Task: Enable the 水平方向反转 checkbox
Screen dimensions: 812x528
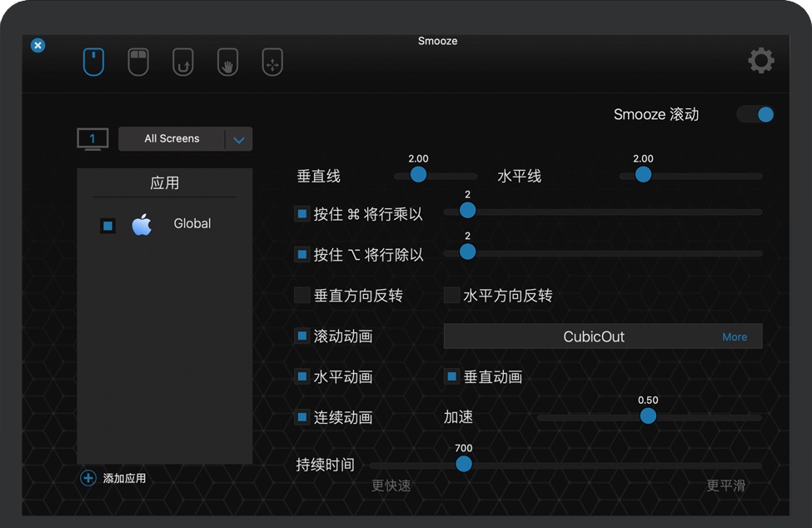Action: click(x=451, y=295)
